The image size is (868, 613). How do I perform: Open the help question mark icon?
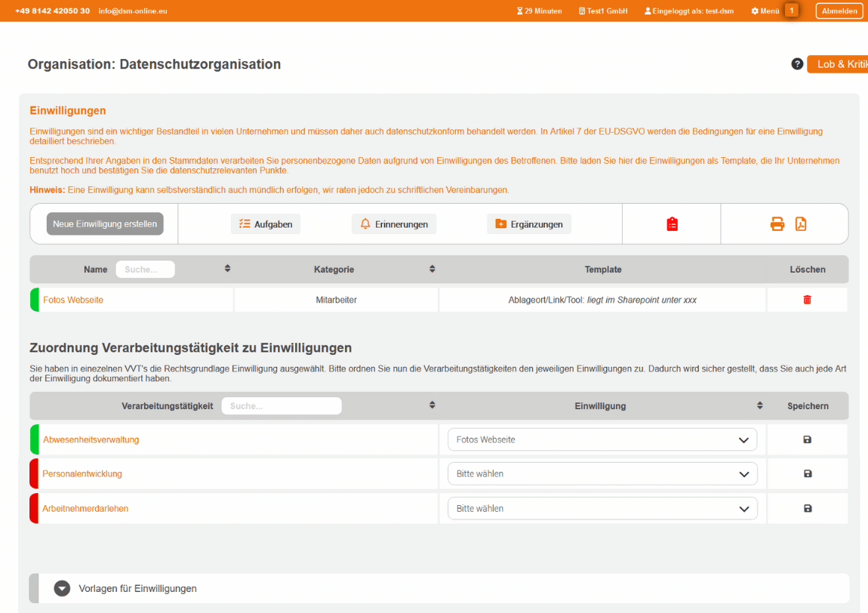(797, 64)
